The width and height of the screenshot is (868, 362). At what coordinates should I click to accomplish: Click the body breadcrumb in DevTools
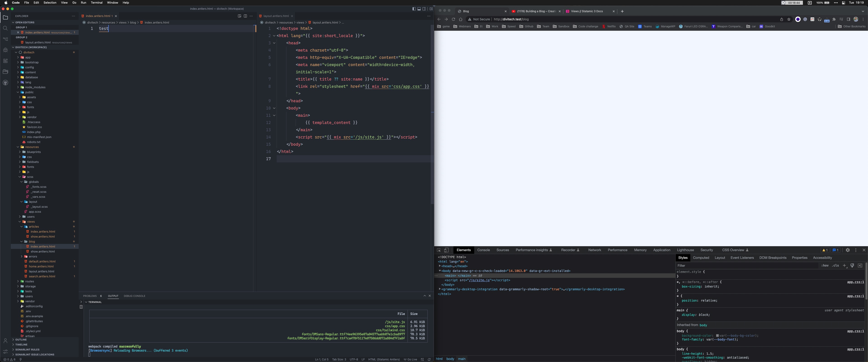tap(450, 359)
